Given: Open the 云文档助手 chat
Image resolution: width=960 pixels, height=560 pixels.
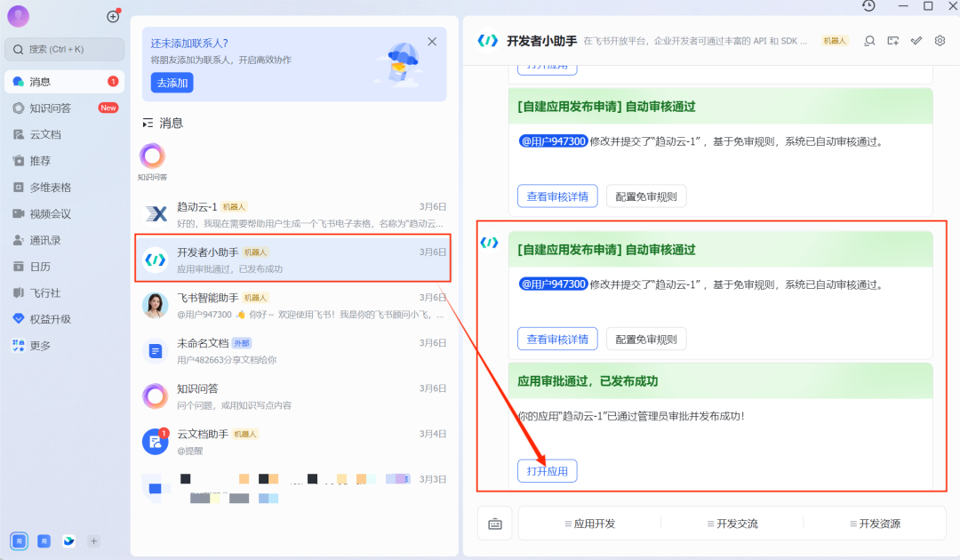Looking at the screenshot, I should [294, 442].
